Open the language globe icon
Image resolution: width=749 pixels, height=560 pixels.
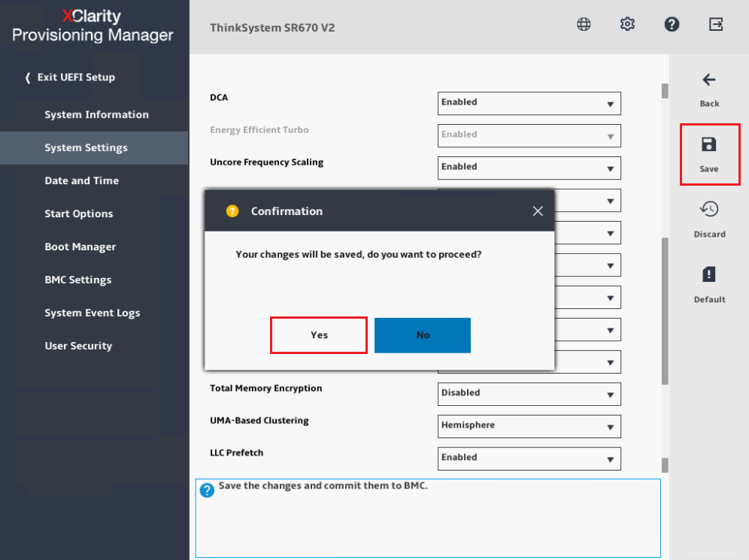[x=584, y=24]
